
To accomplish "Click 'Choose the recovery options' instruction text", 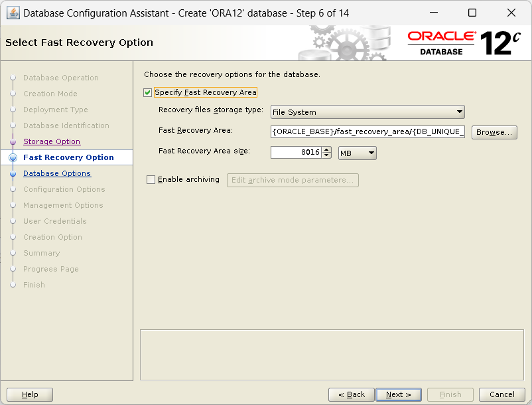I will point(232,74).
